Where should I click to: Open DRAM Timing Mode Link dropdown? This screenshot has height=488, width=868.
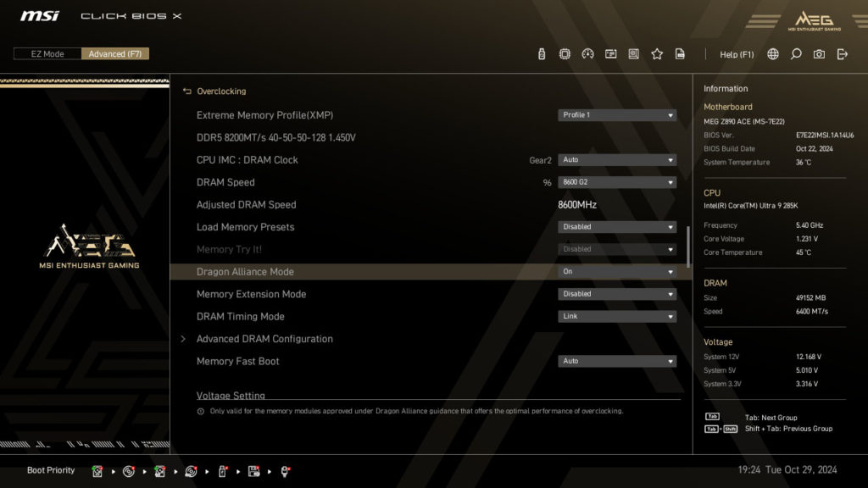tap(617, 317)
